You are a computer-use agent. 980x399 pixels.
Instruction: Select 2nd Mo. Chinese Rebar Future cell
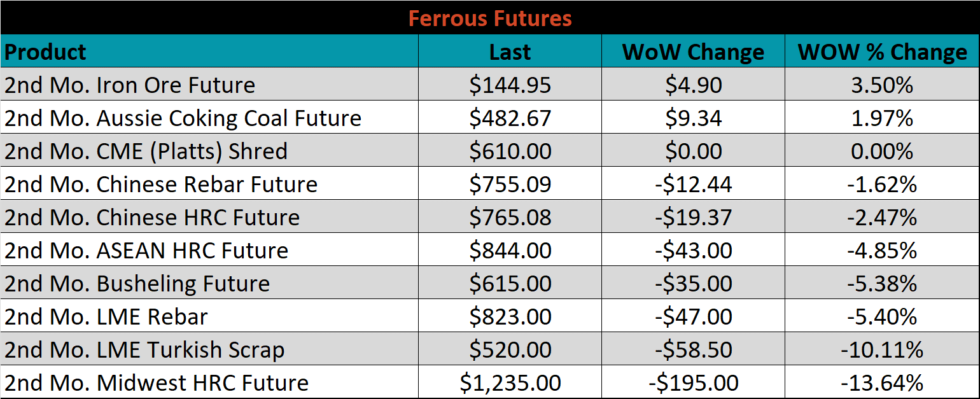(x=209, y=184)
